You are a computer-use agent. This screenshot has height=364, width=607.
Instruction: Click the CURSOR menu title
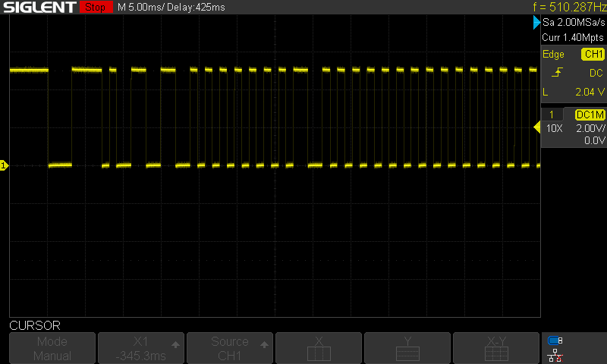click(x=35, y=325)
